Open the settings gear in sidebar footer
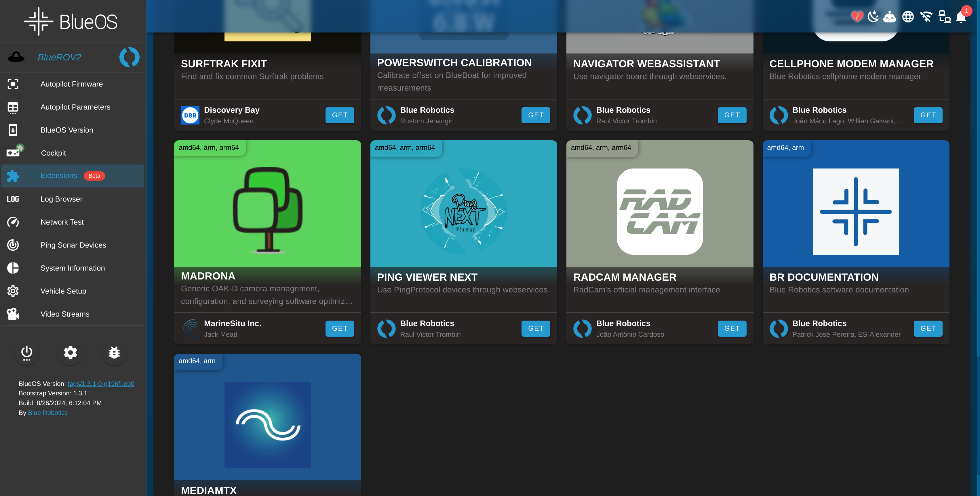Image resolution: width=980 pixels, height=496 pixels. pos(71,352)
